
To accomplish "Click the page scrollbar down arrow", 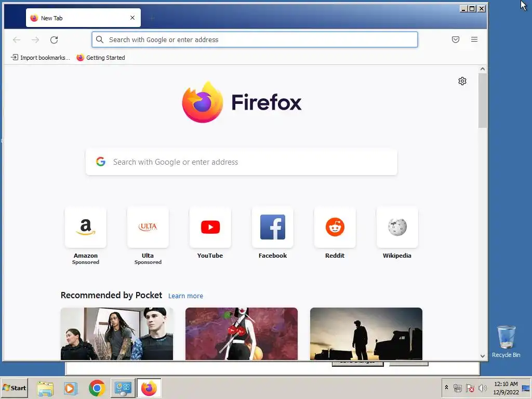I will tap(483, 356).
